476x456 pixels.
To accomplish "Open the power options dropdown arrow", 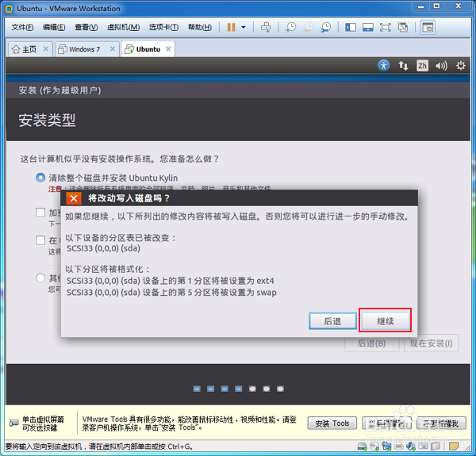I will coord(244,27).
